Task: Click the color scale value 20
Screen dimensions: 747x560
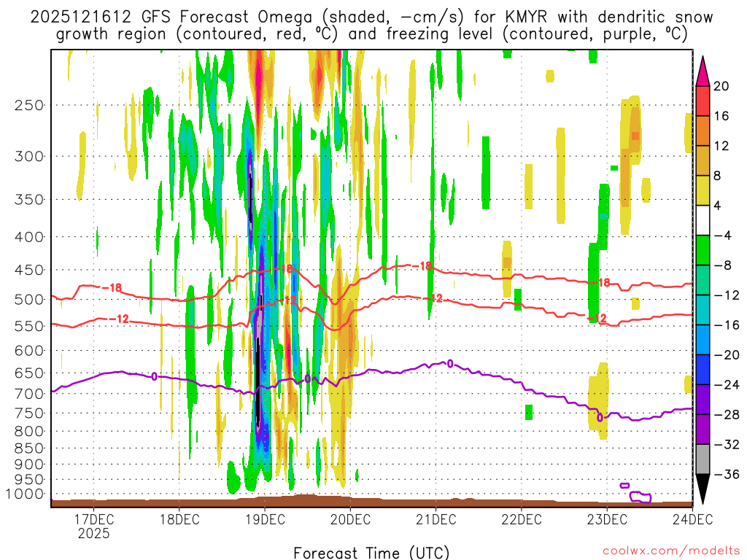Action: (x=721, y=86)
